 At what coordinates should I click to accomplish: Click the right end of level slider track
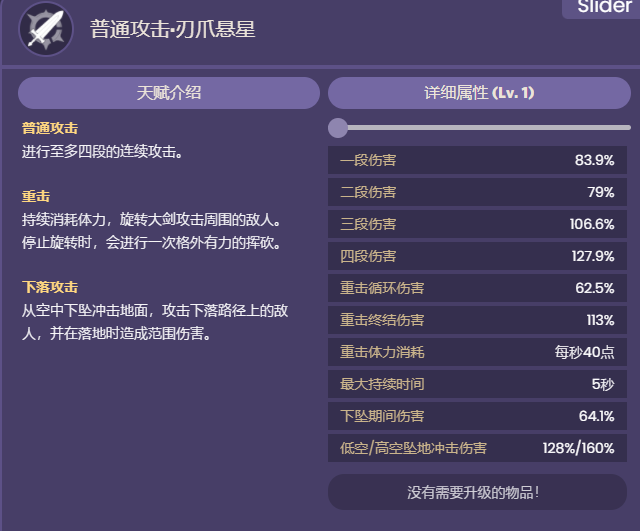point(627,128)
